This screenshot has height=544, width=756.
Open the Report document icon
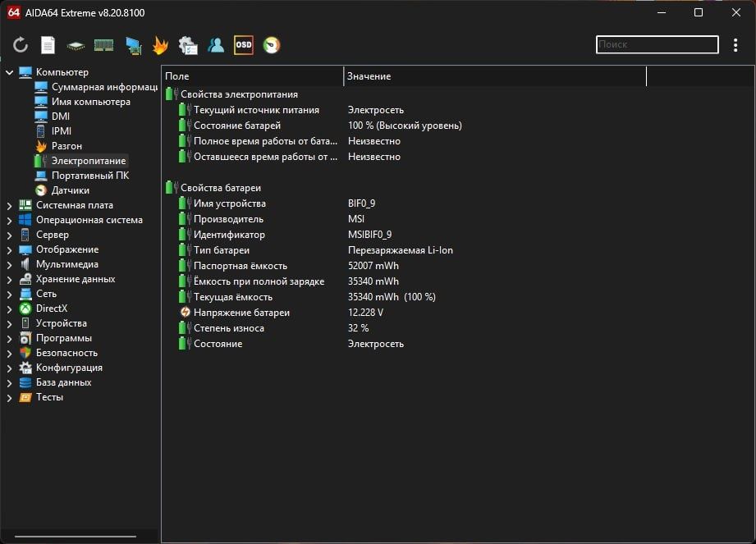(x=48, y=45)
